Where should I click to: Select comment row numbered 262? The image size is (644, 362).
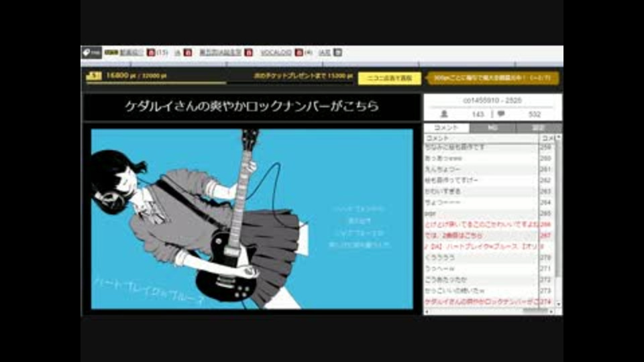pyautogui.click(x=489, y=180)
